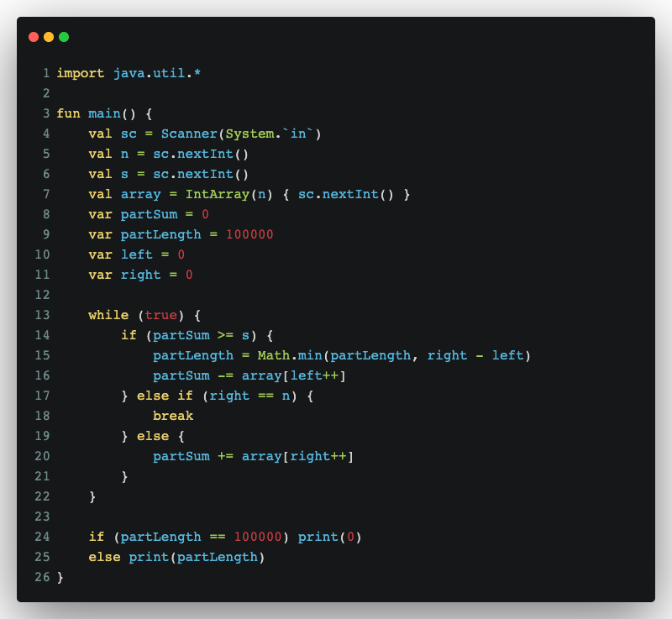Image resolution: width=672 pixels, height=619 pixels.
Task: Click 'while (true) {' line
Action: tap(144, 315)
